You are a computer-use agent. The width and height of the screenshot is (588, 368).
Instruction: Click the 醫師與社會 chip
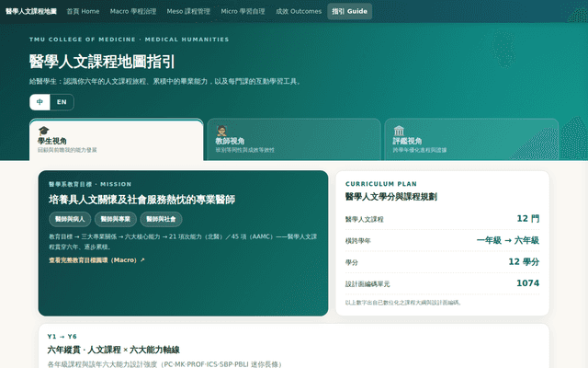point(161,219)
